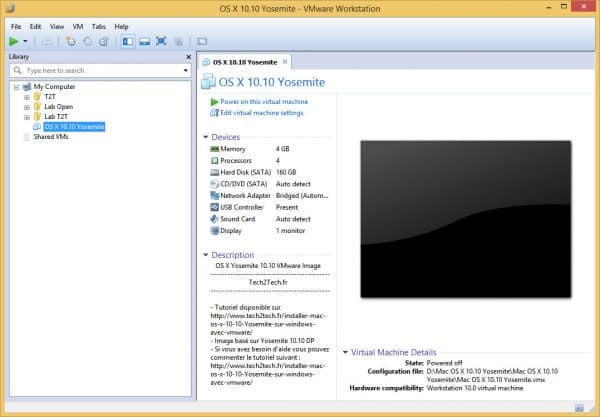Select My Computer in the library
Screen dimensions: 600x417
click(54, 86)
